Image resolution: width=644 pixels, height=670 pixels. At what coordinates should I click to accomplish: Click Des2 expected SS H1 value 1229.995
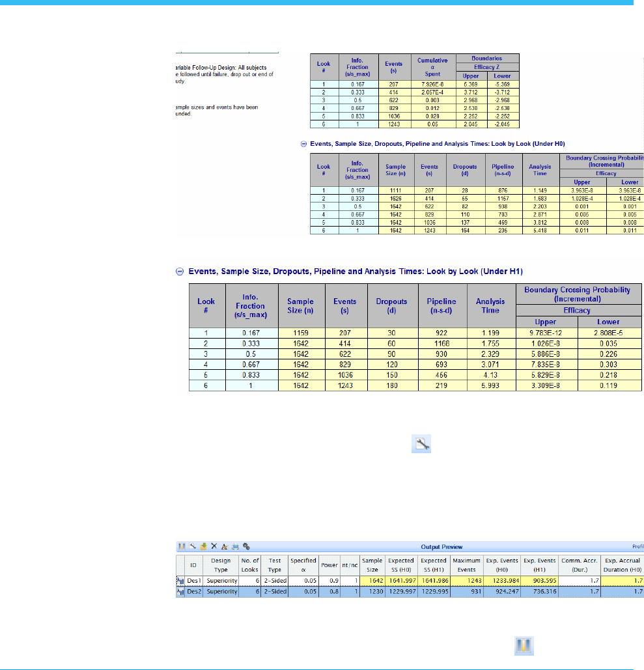pyautogui.click(x=433, y=592)
